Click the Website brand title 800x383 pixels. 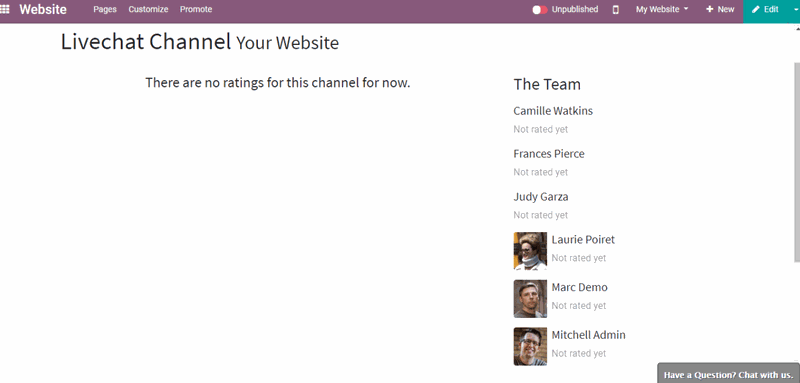(43, 9)
